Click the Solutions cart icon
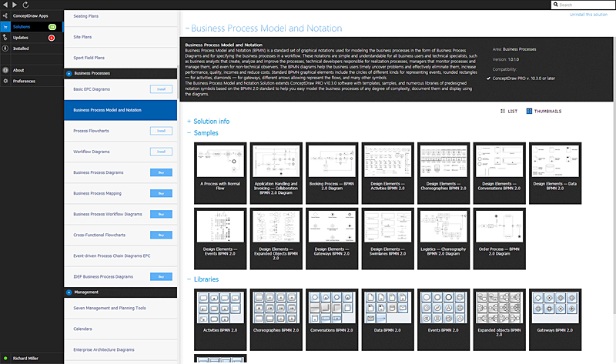616x364 pixels. click(x=5, y=27)
